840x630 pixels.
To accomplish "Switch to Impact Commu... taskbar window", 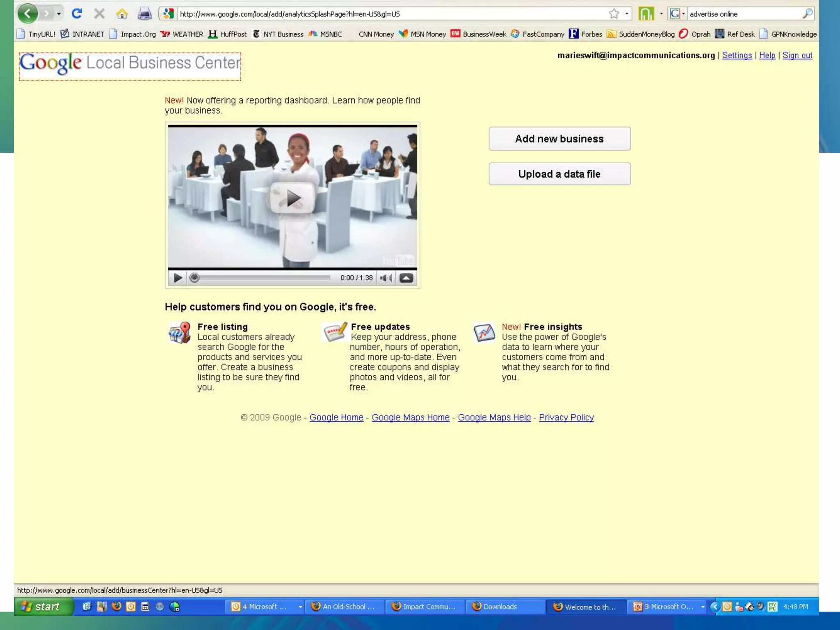I will pyautogui.click(x=425, y=607).
